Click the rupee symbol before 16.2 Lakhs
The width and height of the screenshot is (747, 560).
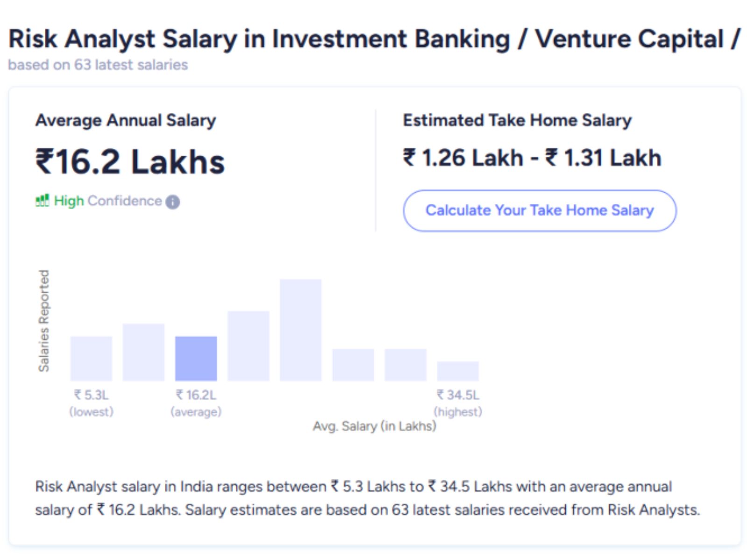(x=45, y=161)
